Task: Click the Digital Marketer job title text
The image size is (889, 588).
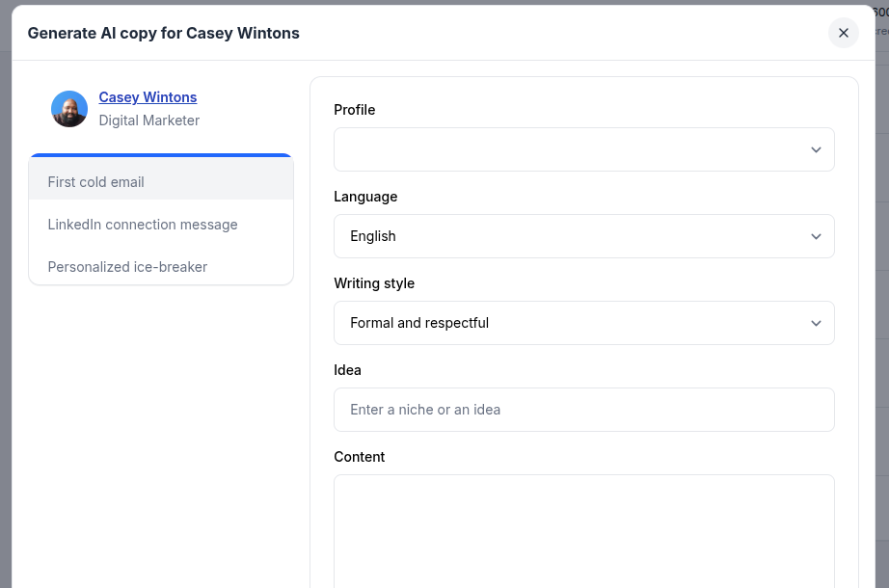Action: [x=149, y=120]
